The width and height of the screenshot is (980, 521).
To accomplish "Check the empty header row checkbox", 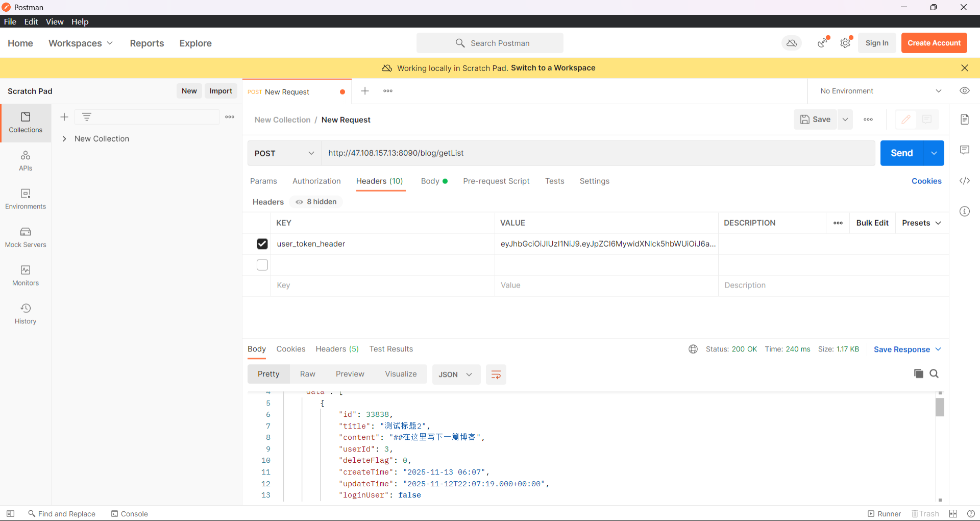I will coord(262,265).
